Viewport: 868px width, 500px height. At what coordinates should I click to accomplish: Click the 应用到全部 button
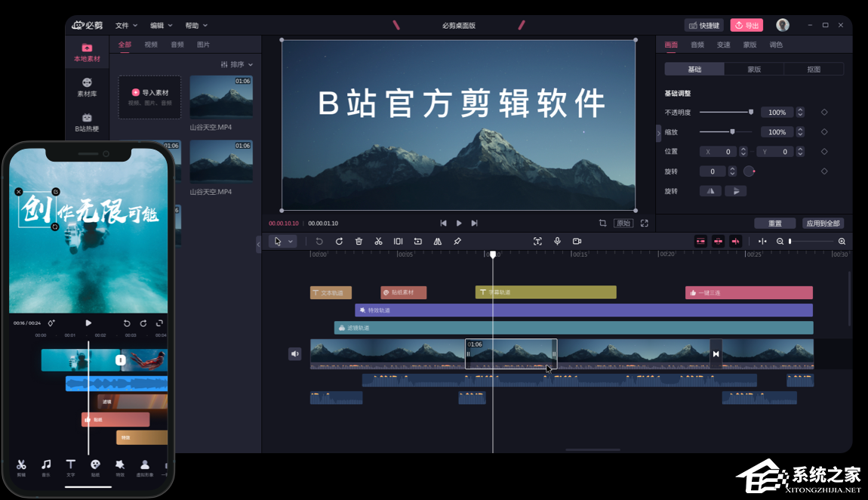coord(823,223)
